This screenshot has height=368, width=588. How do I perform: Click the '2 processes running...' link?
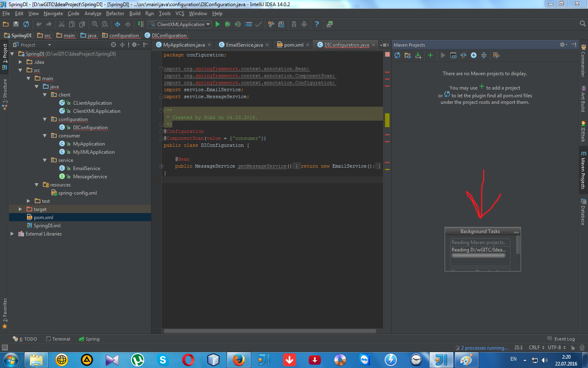pos(484,348)
